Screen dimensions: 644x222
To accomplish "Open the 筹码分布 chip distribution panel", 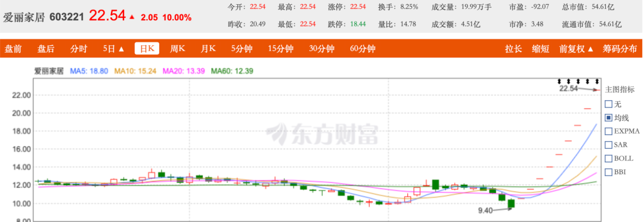I will tap(620, 49).
